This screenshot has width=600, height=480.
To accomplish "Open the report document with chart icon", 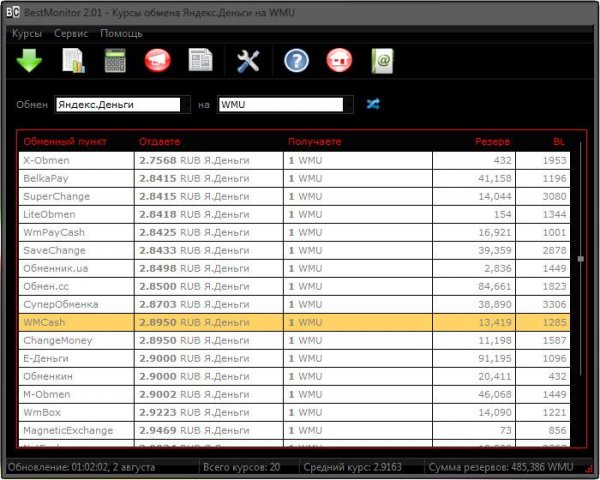I will [x=73, y=60].
